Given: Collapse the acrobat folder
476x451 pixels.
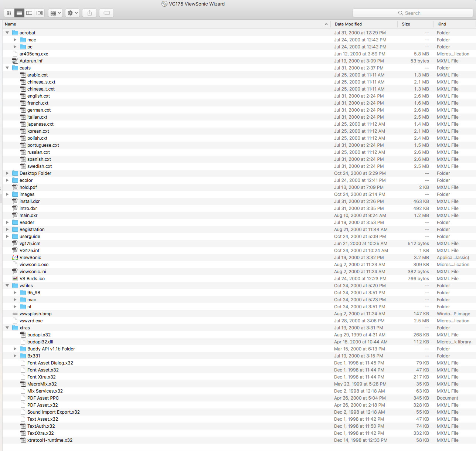Looking at the screenshot, I should 7,33.
